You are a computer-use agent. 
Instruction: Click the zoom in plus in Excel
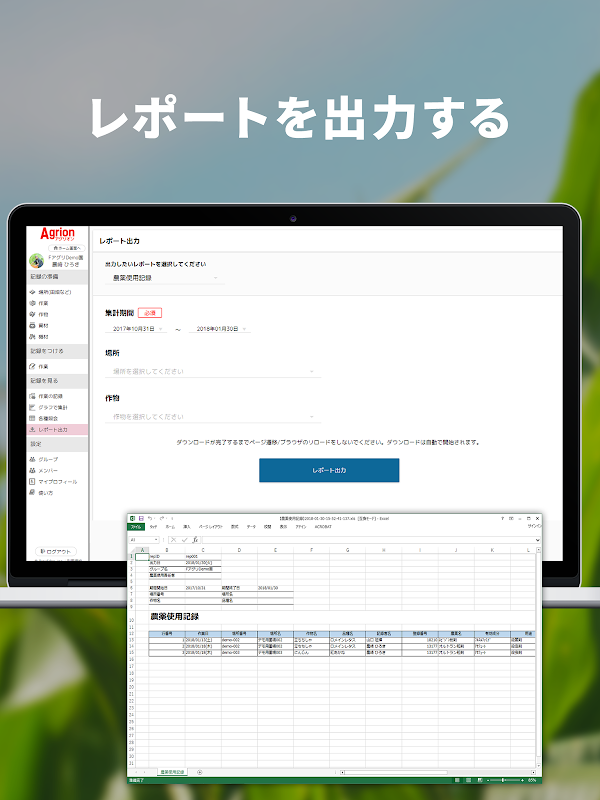click(x=522, y=781)
